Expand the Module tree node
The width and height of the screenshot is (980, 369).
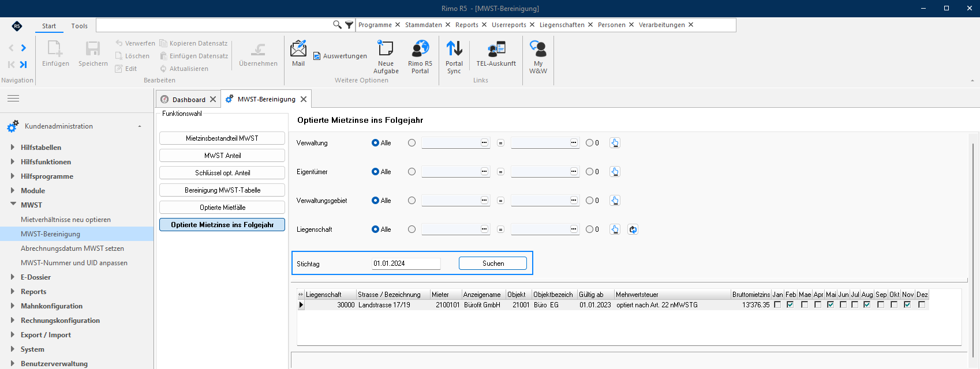[13, 190]
